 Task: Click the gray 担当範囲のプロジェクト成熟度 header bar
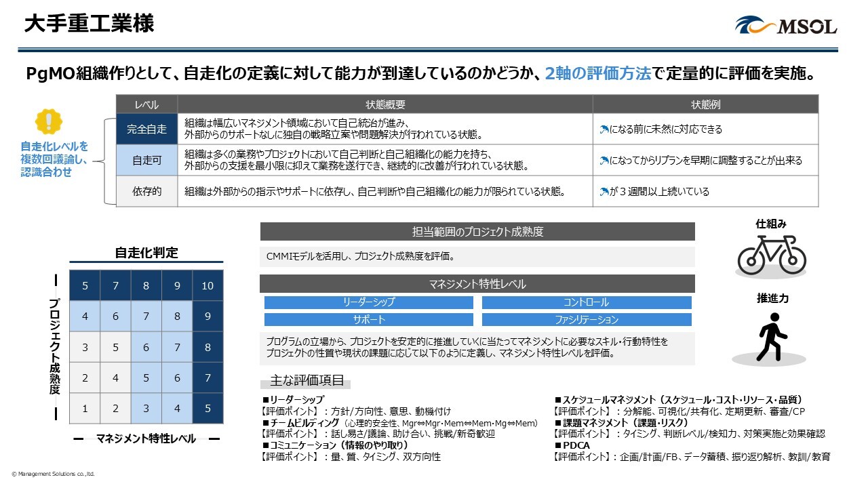477,232
